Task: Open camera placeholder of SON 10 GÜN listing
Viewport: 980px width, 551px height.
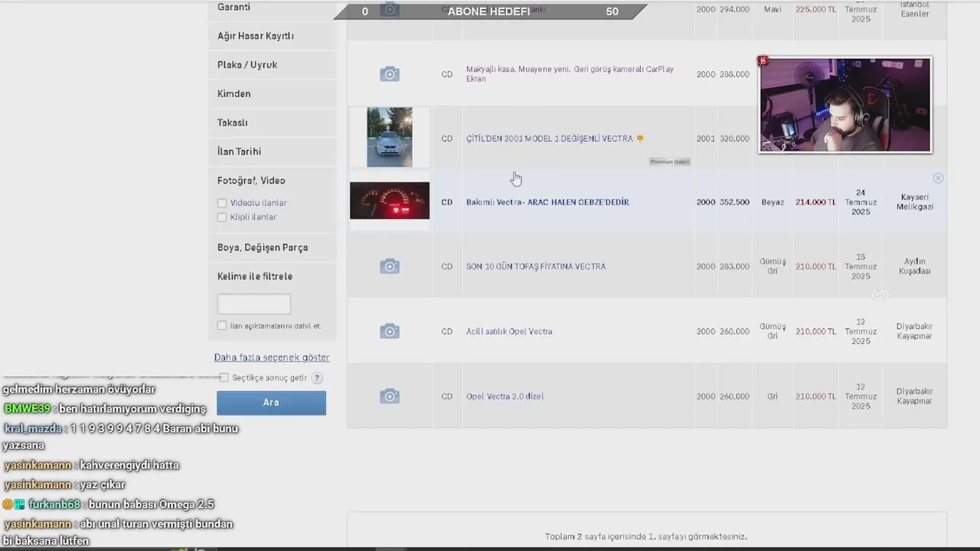Action: click(390, 266)
